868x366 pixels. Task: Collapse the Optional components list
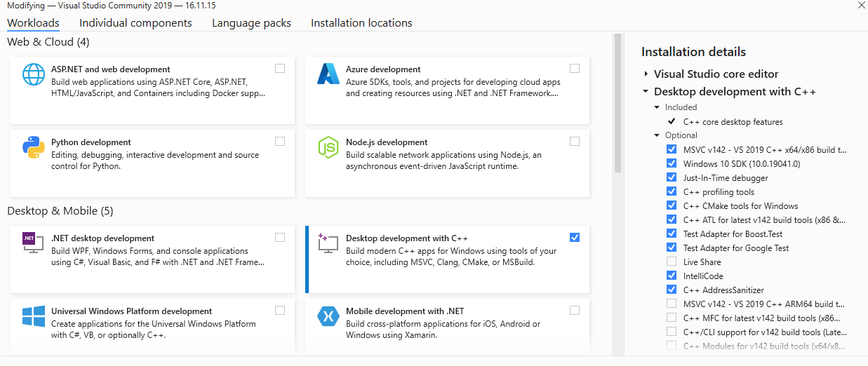657,135
